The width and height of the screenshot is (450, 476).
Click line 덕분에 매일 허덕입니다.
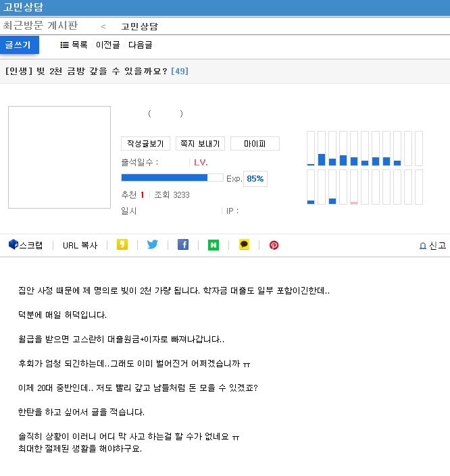pos(62,315)
